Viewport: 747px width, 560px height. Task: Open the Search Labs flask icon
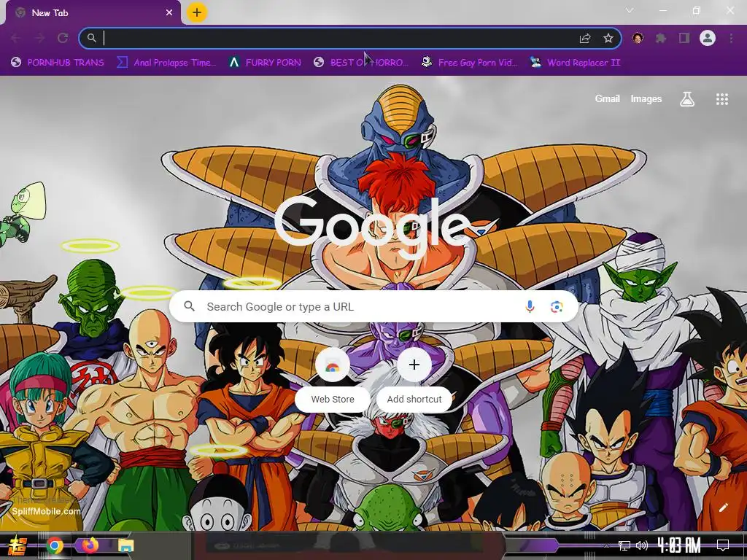[687, 99]
